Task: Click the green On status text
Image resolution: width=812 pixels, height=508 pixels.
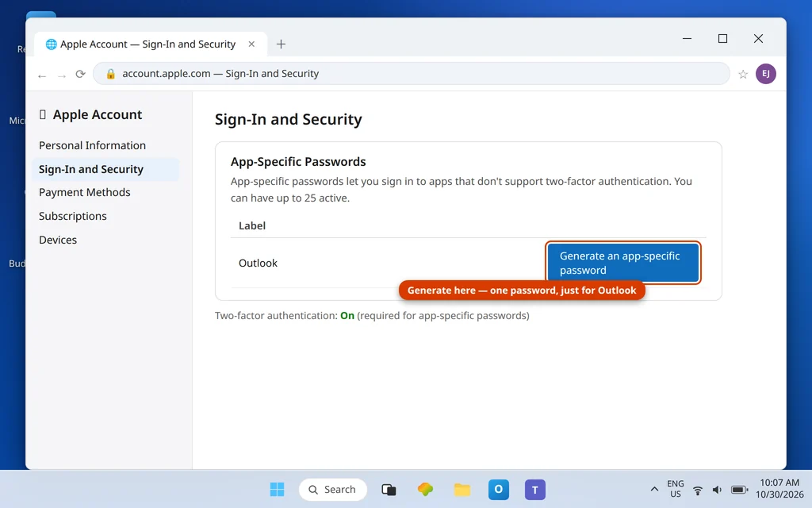Action: (347, 316)
